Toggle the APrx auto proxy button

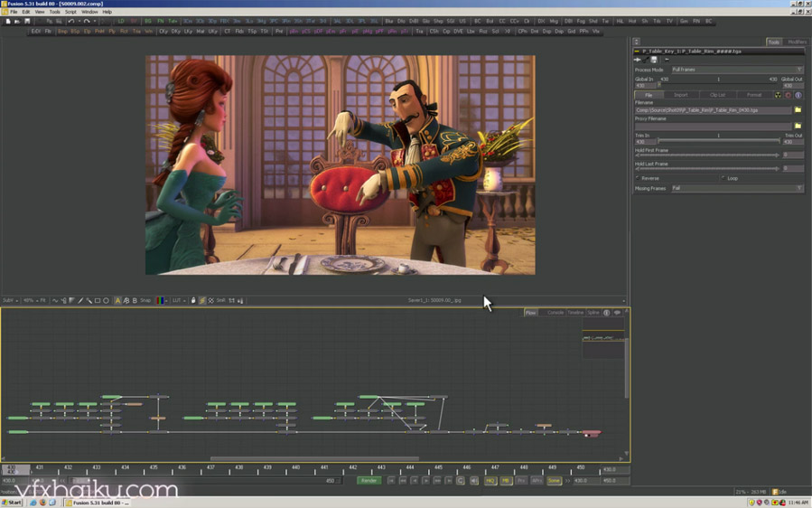coord(537,481)
